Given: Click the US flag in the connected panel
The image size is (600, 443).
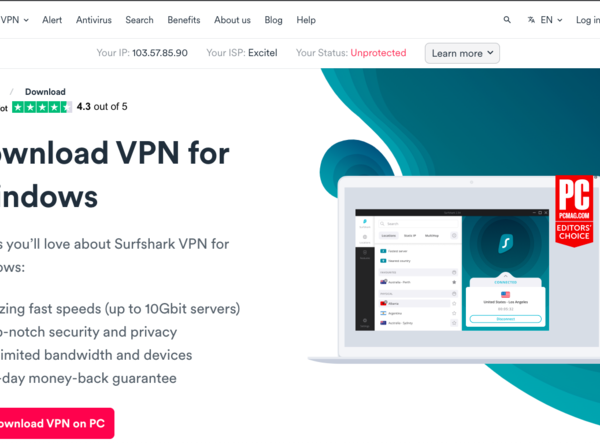Looking at the screenshot, I should 505,295.
